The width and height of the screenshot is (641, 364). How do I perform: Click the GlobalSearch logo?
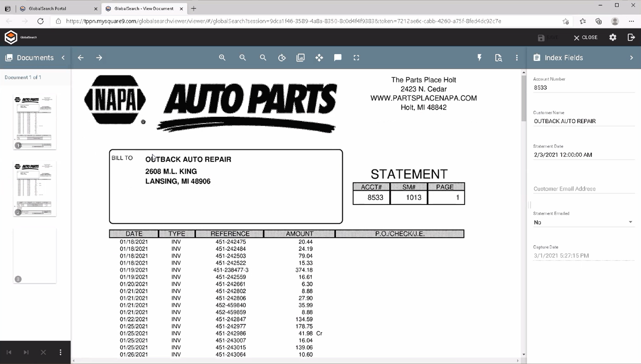[11, 37]
